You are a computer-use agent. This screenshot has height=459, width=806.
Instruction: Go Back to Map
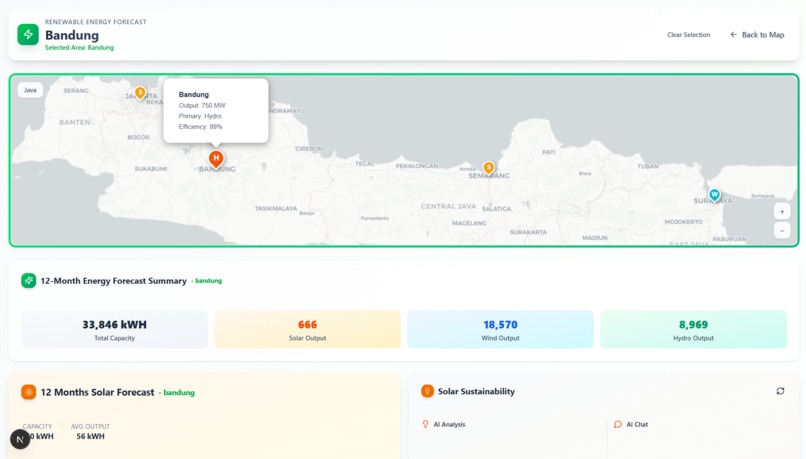(x=757, y=34)
